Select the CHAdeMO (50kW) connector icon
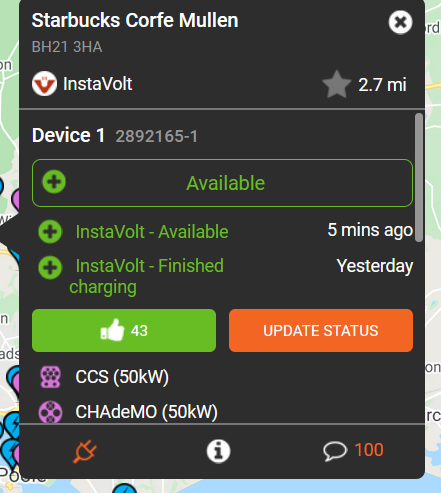 [50, 412]
